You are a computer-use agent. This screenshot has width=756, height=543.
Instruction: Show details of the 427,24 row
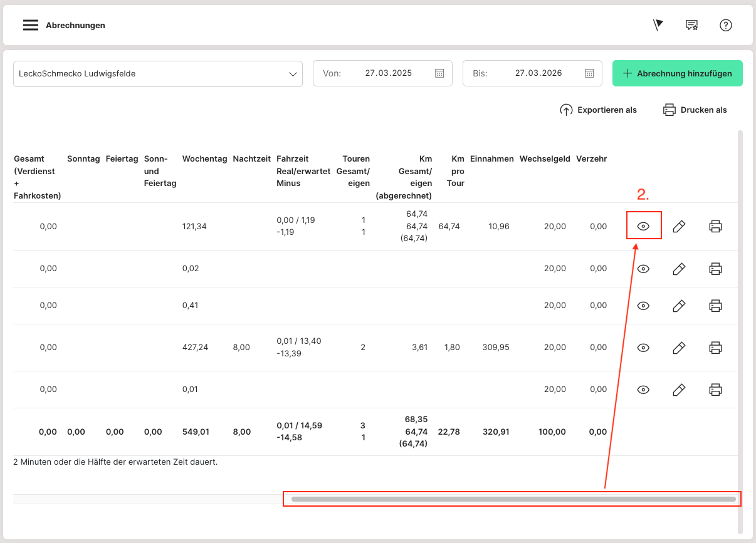(x=643, y=348)
